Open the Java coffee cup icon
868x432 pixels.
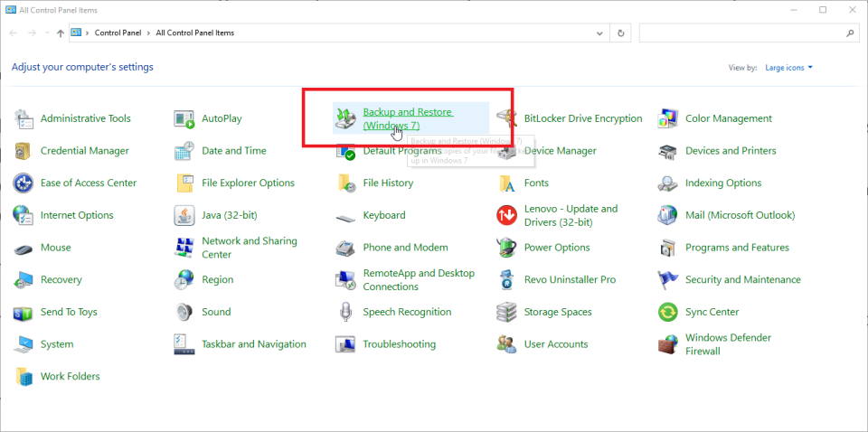coord(184,214)
